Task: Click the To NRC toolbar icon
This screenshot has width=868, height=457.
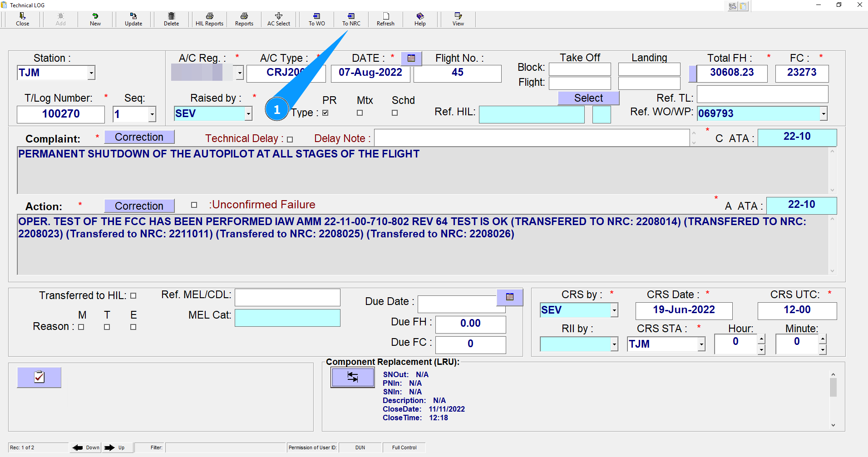Action: [x=351, y=19]
